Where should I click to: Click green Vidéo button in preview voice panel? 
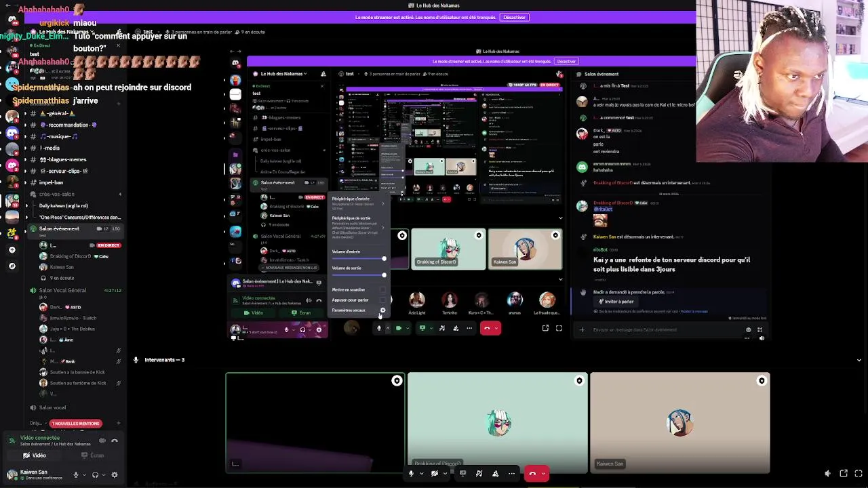click(x=254, y=313)
